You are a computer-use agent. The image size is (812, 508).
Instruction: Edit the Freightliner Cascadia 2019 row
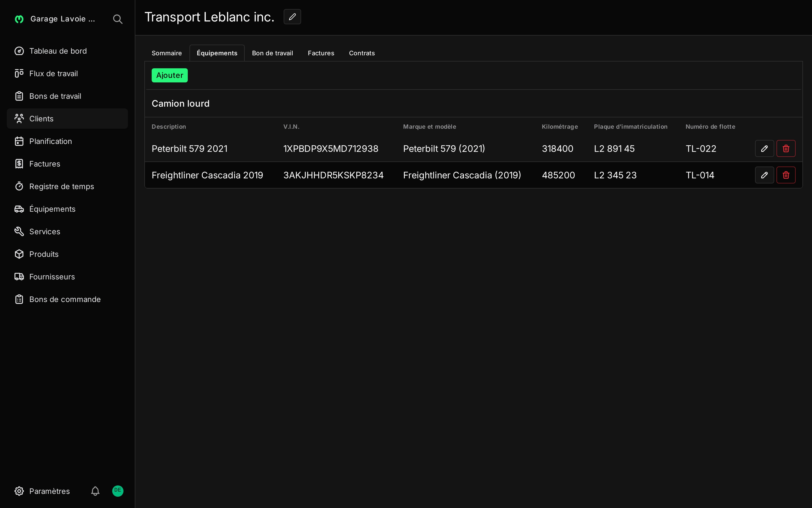point(764,175)
